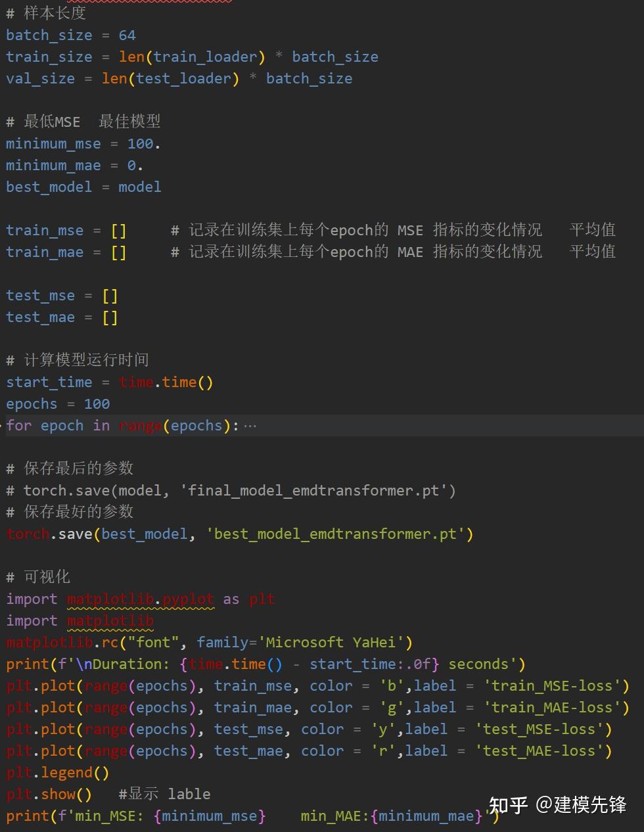The height and width of the screenshot is (832, 644).
Task: Click test_mse in its empty list assignment
Action: pyautogui.click(x=41, y=296)
